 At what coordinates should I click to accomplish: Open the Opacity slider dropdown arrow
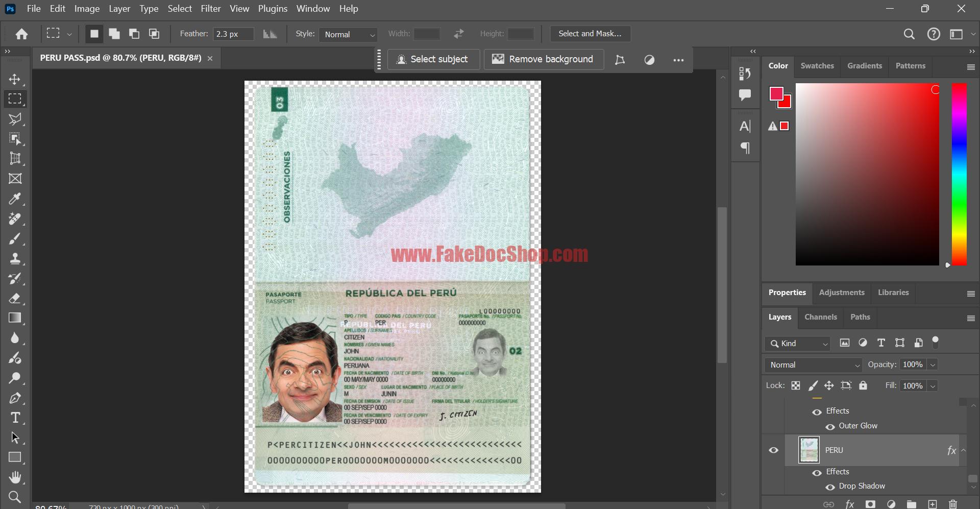933,365
